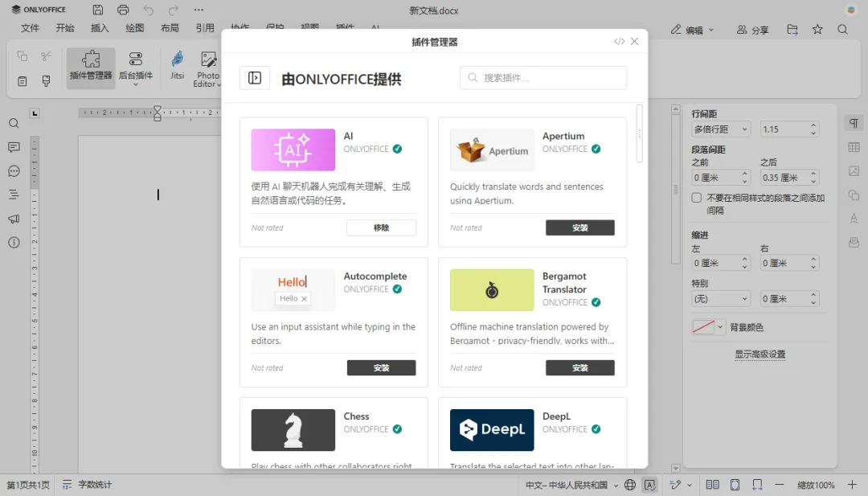Install the Apertium plugin

point(580,228)
